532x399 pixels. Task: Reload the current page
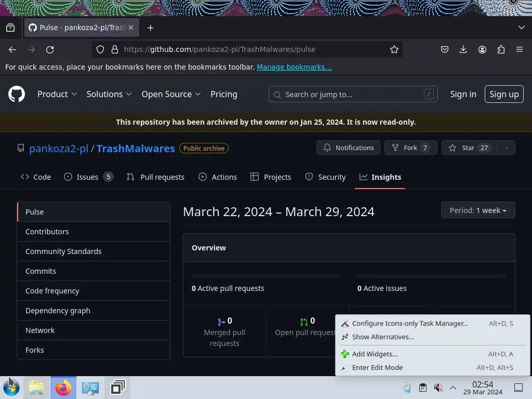[x=50, y=49]
